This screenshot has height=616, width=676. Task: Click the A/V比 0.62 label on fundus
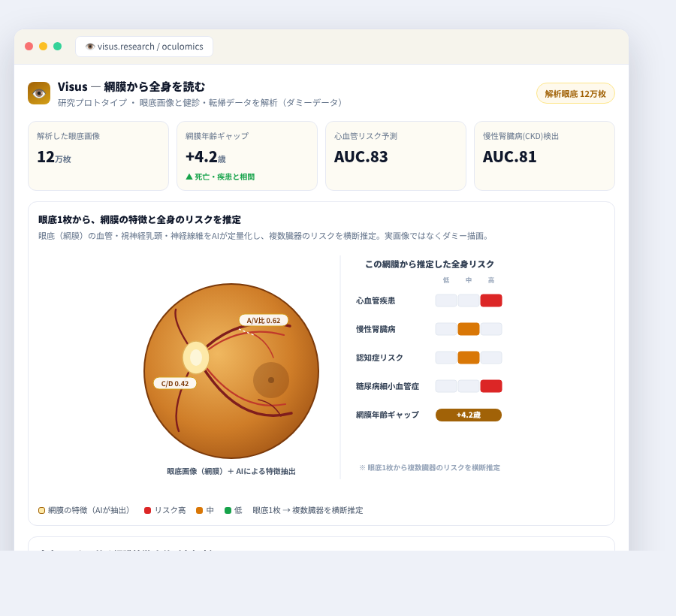[264, 320]
